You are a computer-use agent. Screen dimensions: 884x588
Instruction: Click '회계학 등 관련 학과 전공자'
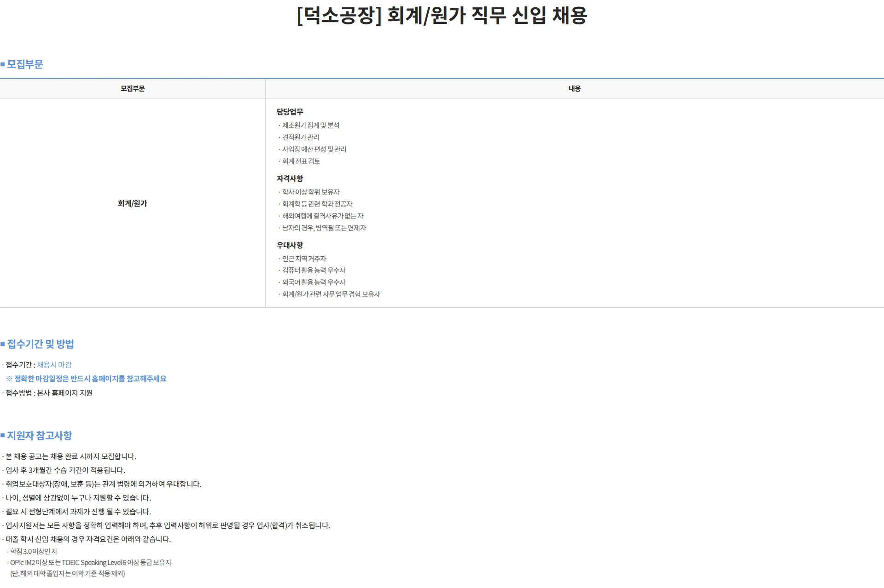pyautogui.click(x=317, y=204)
